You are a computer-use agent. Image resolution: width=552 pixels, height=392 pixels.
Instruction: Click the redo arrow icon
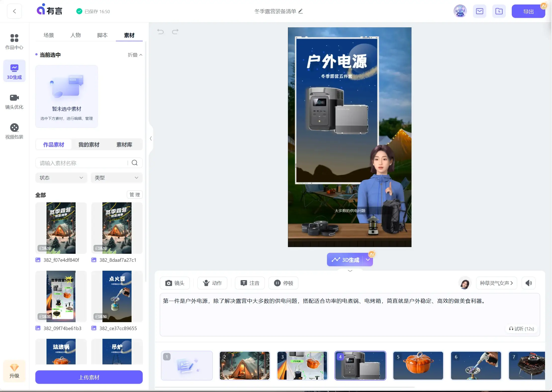(175, 32)
